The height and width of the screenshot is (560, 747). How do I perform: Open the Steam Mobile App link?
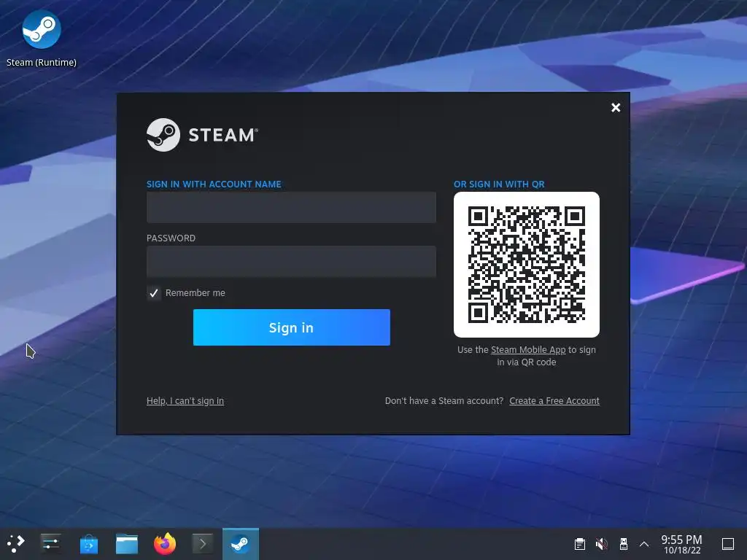pyautogui.click(x=528, y=349)
